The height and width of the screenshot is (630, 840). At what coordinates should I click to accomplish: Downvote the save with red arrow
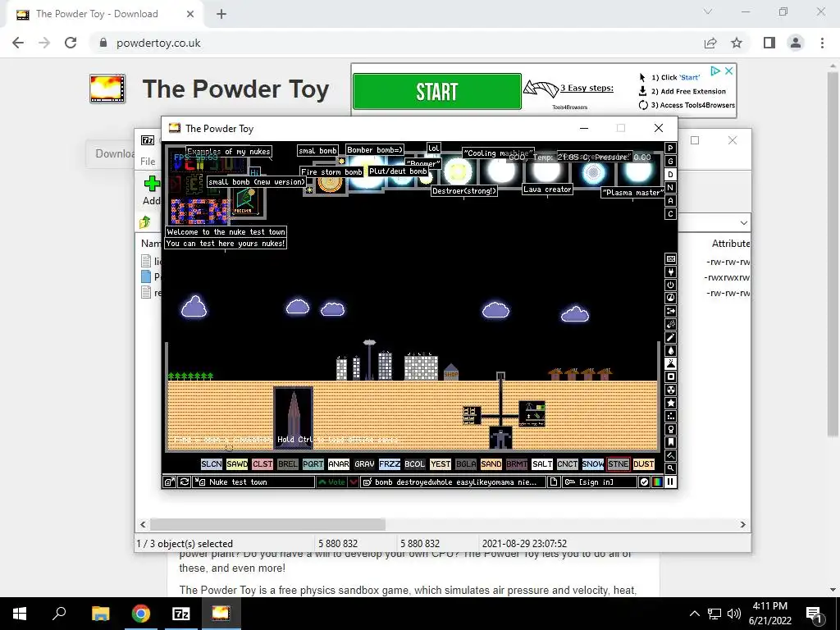[x=354, y=482]
